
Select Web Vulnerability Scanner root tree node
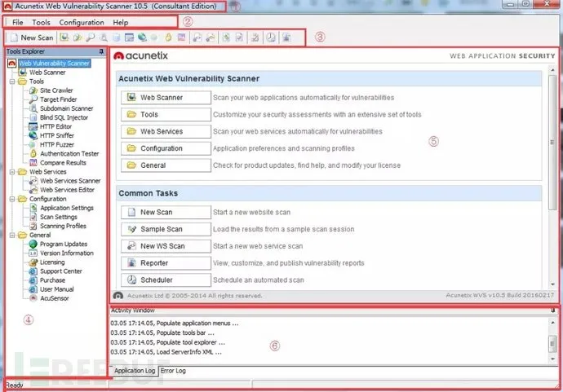[54, 63]
